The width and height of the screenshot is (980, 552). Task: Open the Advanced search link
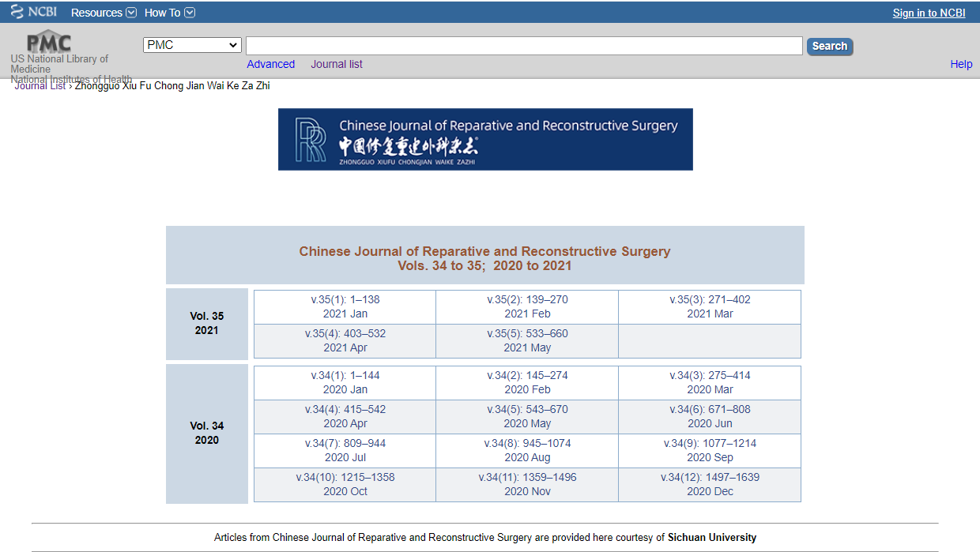pyautogui.click(x=270, y=64)
